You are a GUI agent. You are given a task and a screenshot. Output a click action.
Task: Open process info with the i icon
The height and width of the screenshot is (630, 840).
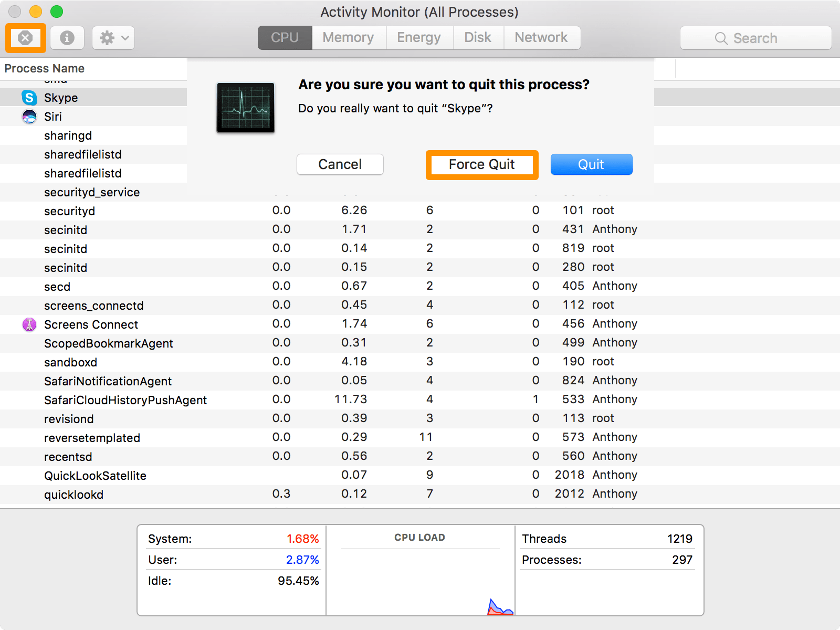coord(67,38)
